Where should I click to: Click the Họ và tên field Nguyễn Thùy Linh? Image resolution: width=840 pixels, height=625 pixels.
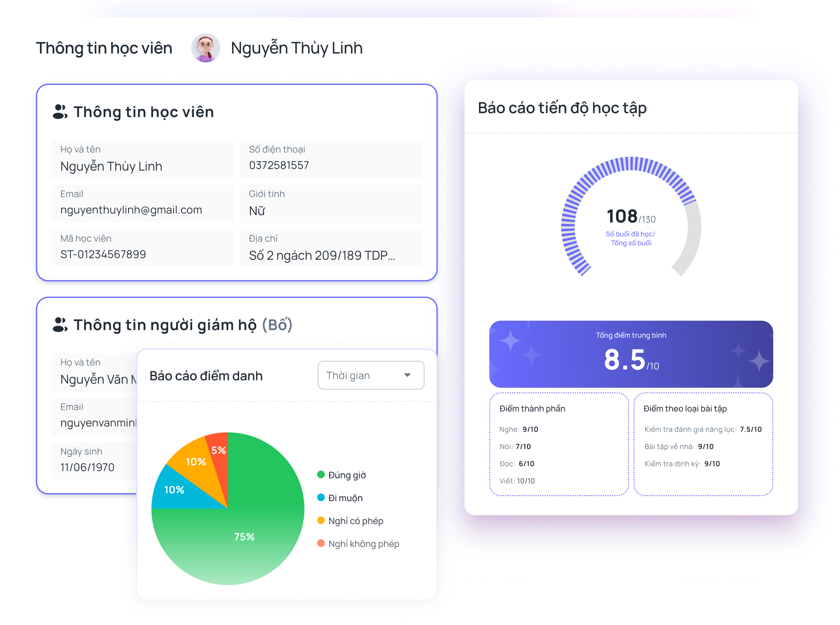tap(142, 159)
